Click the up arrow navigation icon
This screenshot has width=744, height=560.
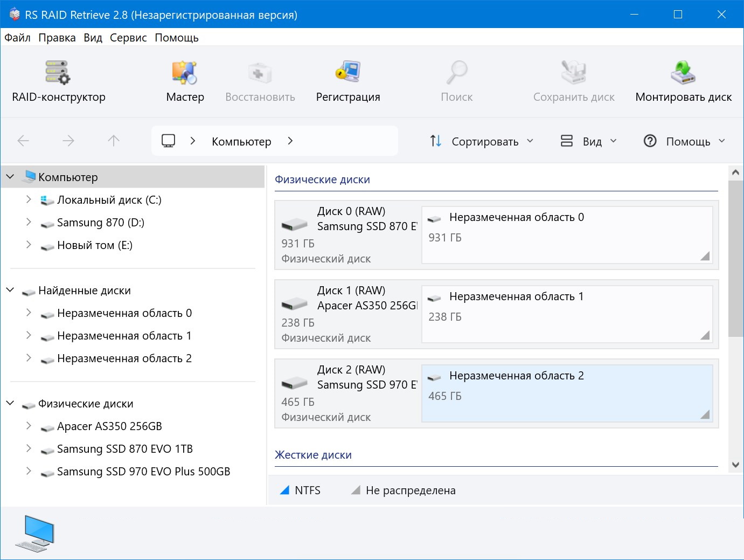(x=114, y=141)
